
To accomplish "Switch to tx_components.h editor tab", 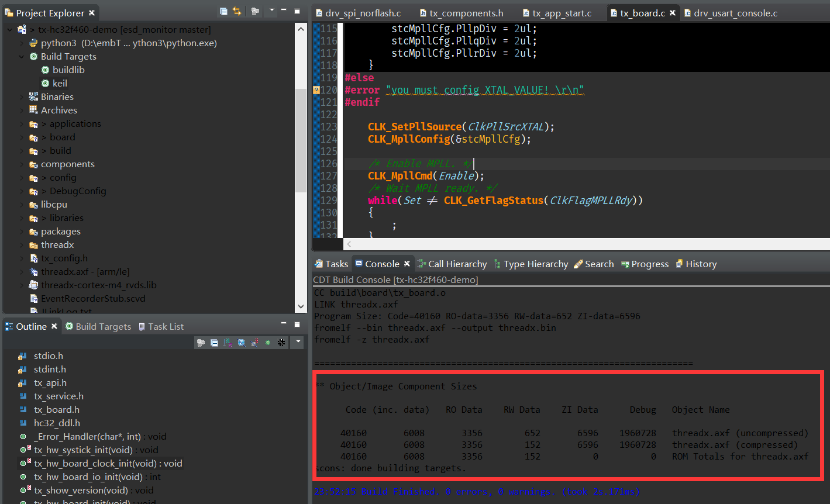I will coord(462,13).
